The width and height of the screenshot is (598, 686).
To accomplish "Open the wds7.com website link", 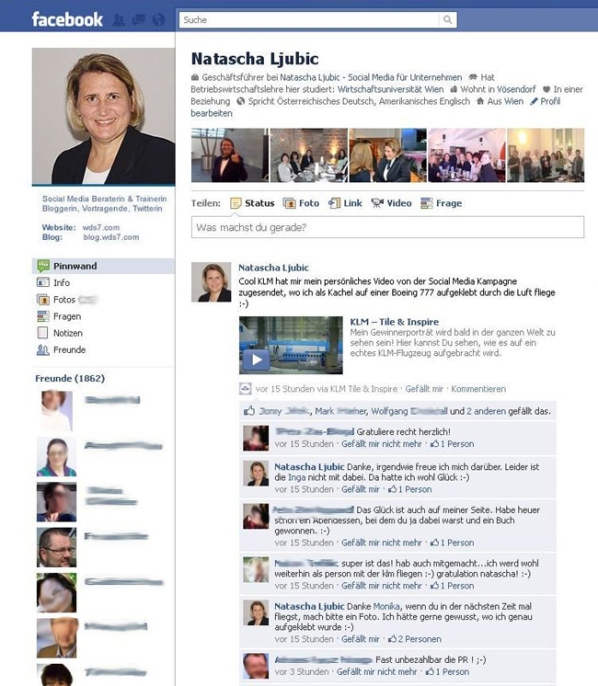I will pyautogui.click(x=101, y=228).
